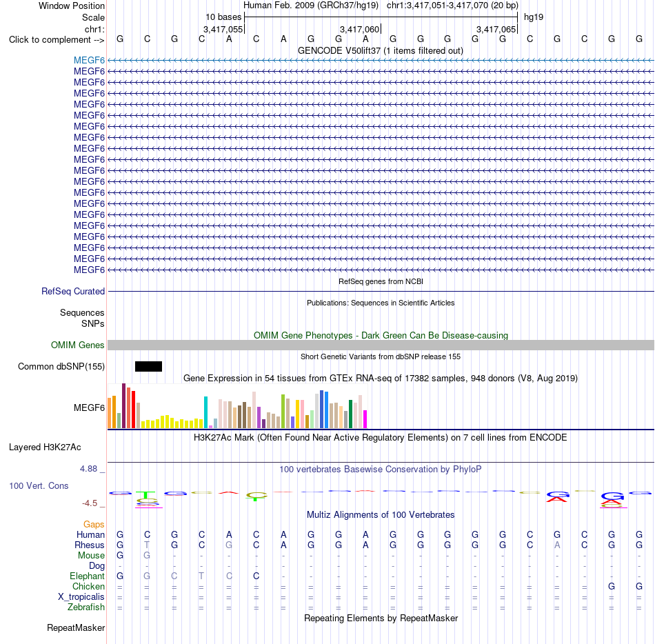Click the OMIM Genes label
Viewport: 655px width, 644px height.
click(77, 345)
